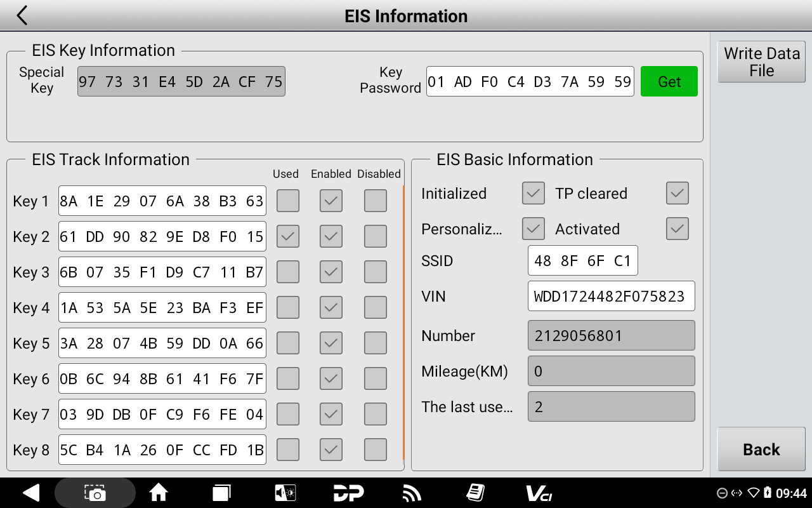Open the volume and brightness settings icon
This screenshot has width=812, height=508.
[x=285, y=493]
